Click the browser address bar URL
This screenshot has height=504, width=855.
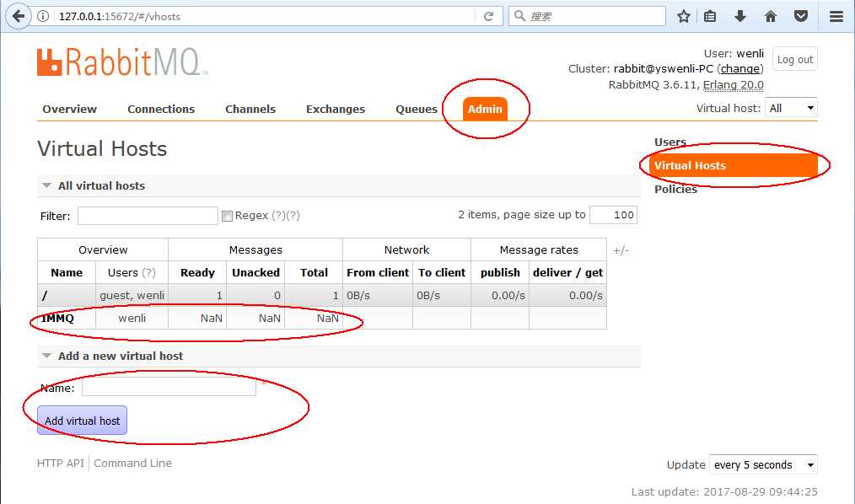(119, 16)
